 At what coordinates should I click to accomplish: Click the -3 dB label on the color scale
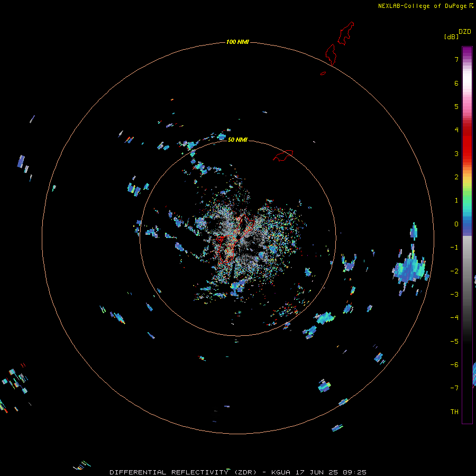click(454, 295)
